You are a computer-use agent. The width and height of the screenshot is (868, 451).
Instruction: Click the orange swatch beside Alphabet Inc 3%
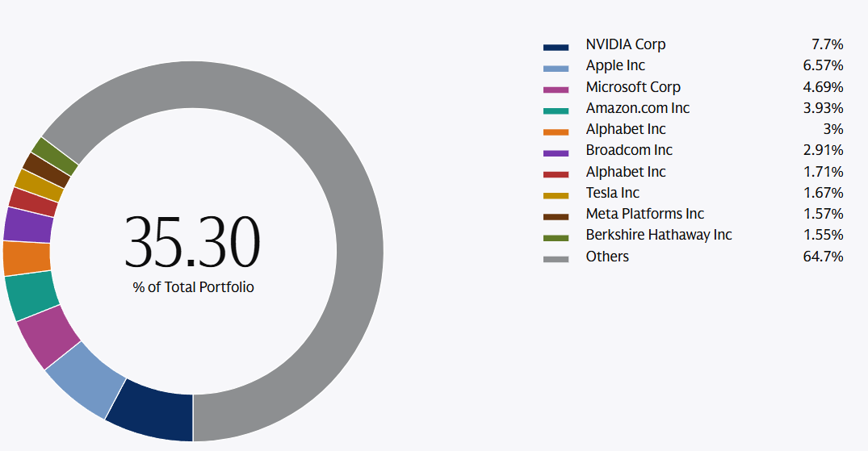[x=556, y=132]
